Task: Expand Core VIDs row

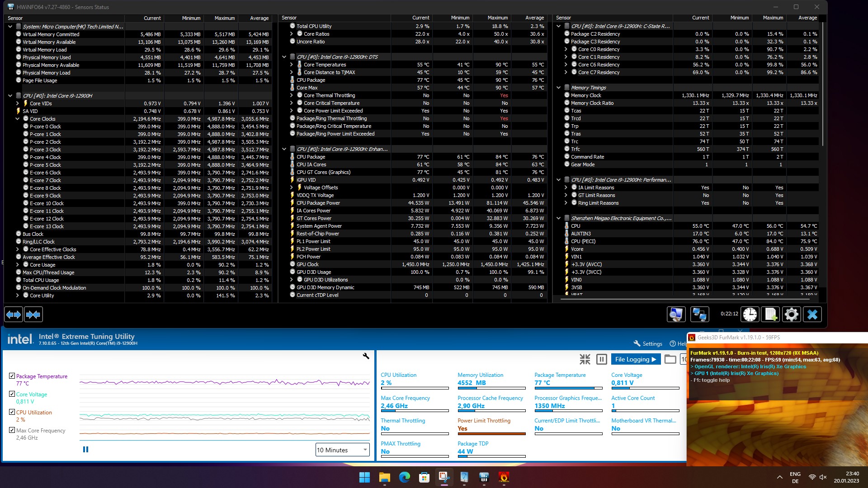Action: tap(17, 103)
